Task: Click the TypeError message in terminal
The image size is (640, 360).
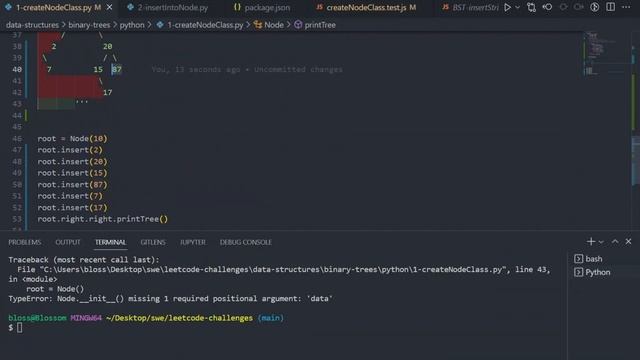Action: [x=170, y=299]
